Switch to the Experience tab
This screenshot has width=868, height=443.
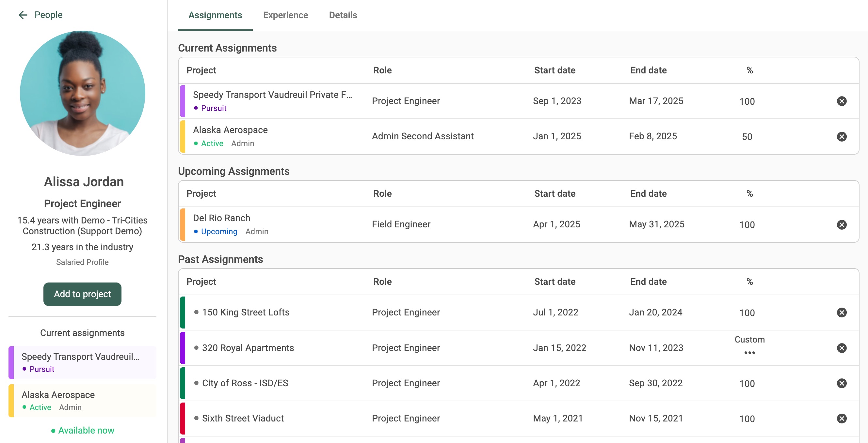click(x=285, y=15)
